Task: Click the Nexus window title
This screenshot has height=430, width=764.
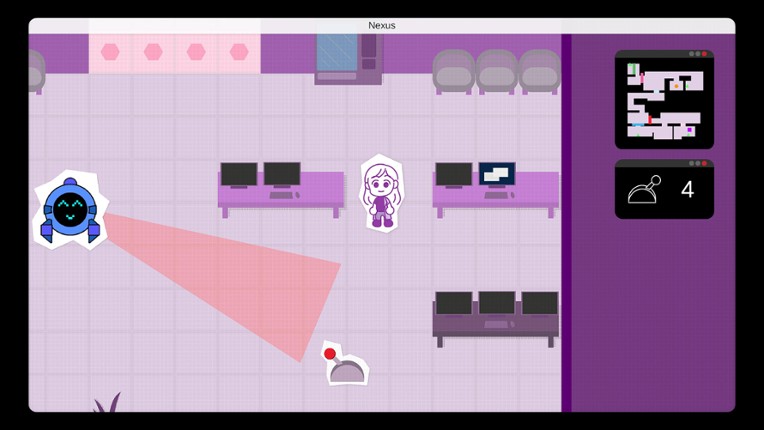Action: [x=381, y=25]
